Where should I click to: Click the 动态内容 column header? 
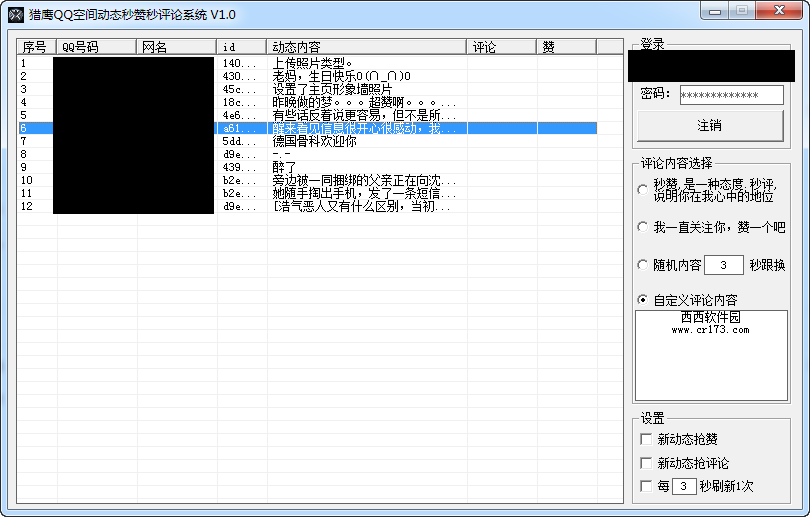367,47
